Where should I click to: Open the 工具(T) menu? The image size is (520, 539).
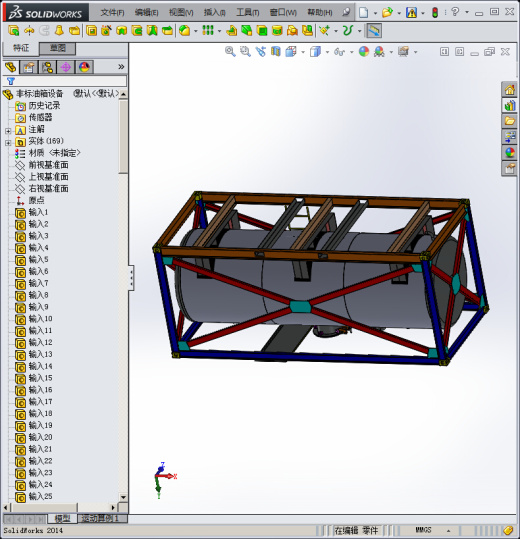247,13
